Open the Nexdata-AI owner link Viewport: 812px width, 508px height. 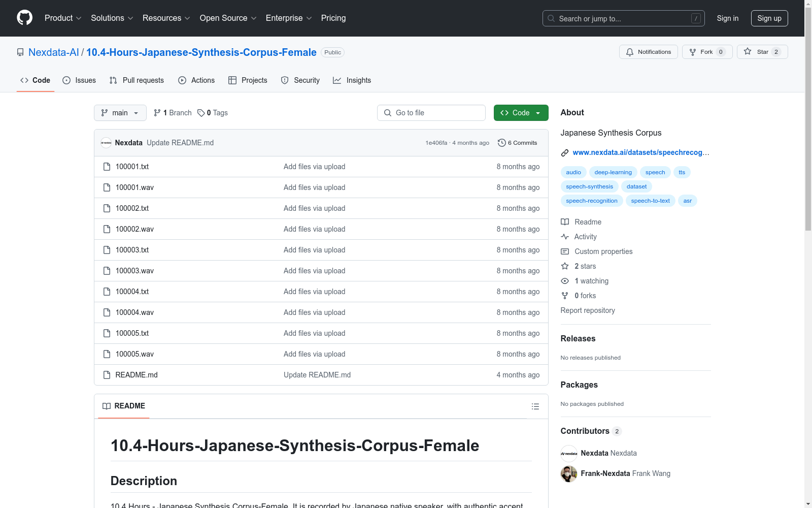pos(54,52)
